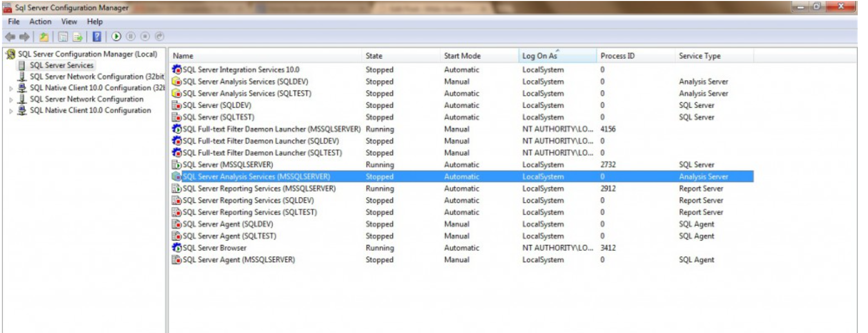Sort by the State column header
The width and height of the screenshot is (868, 333).
pyautogui.click(x=400, y=56)
